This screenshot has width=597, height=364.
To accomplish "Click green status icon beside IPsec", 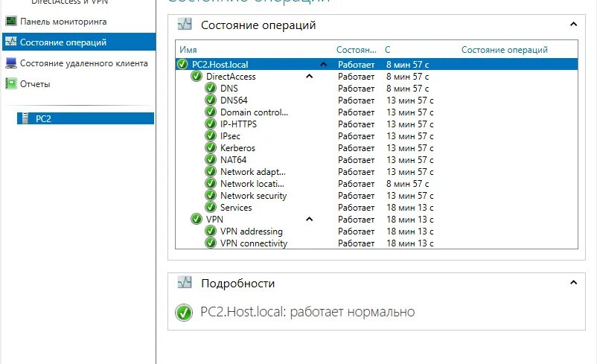I will (211, 135).
